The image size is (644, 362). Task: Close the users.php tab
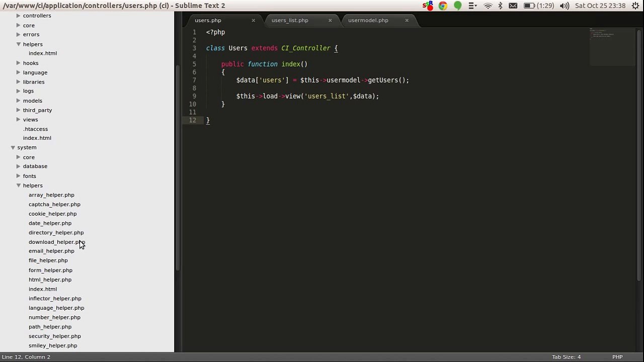[253, 21]
